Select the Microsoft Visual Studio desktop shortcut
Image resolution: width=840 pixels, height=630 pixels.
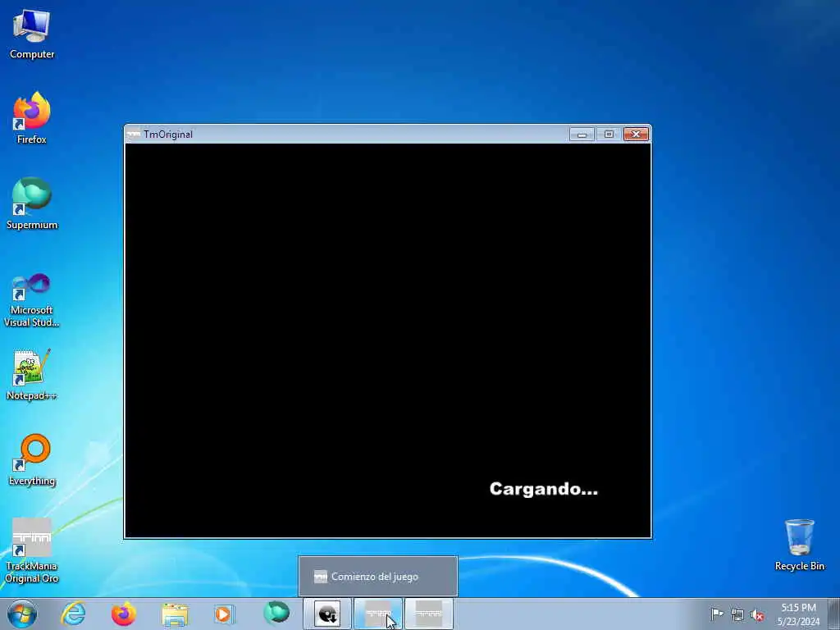[32, 300]
